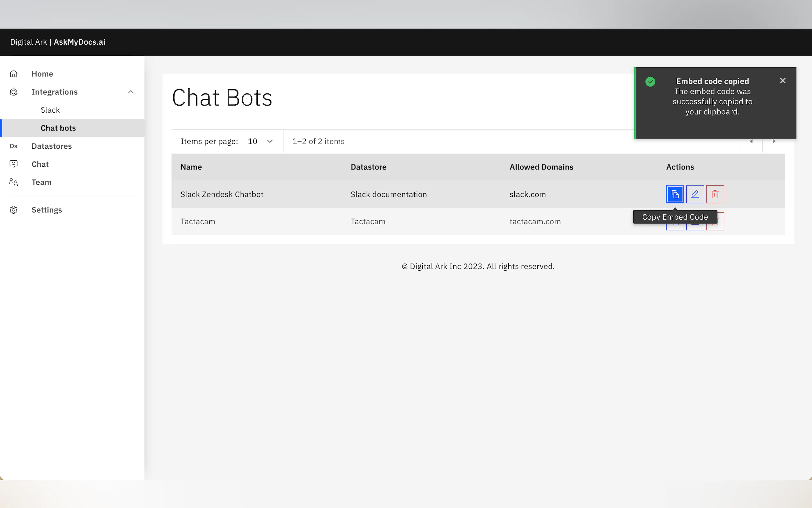Edit the Slack Zendesk Chatbot entry

click(695, 194)
